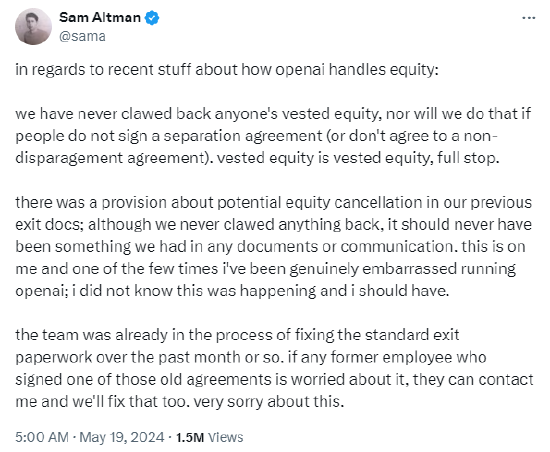Click the opening line about how openai handles equity

coord(227,70)
